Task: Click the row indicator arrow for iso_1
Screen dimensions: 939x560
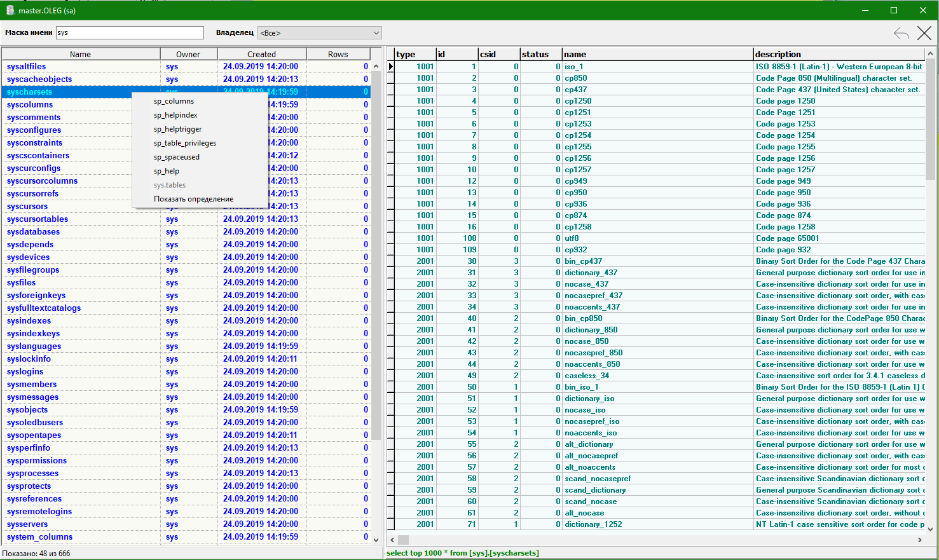Action: [x=391, y=67]
